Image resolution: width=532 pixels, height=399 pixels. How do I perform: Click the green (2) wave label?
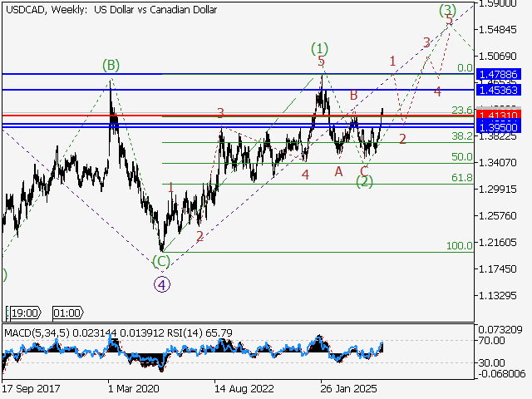click(364, 181)
